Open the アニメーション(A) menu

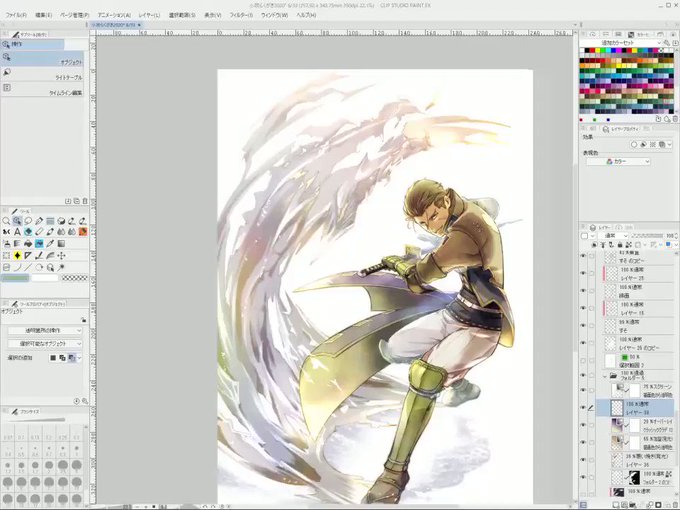tap(114, 15)
